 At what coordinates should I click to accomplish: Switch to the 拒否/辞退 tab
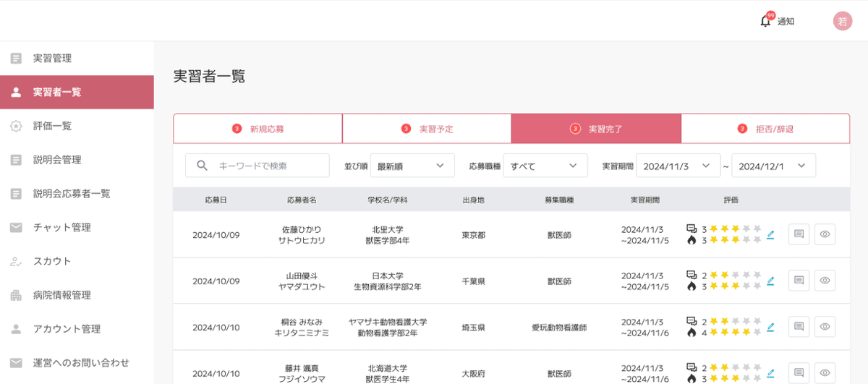765,129
